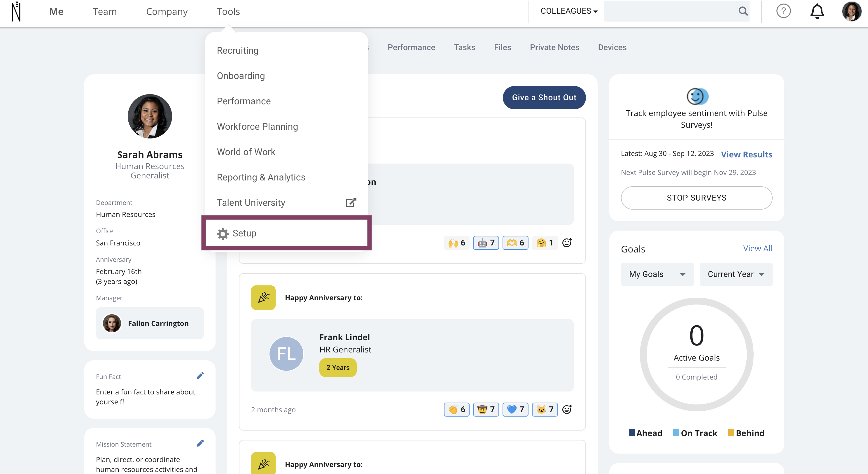Image resolution: width=868 pixels, height=474 pixels.
Task: Open Talent University external link icon
Action: coord(351,203)
